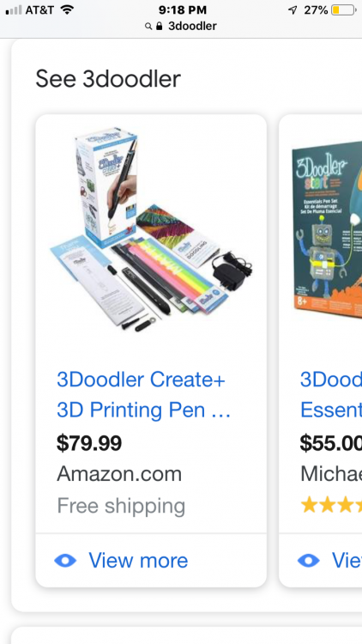Tap the $79.99 price on Amazon card
362x644 pixels.
pyautogui.click(x=89, y=444)
